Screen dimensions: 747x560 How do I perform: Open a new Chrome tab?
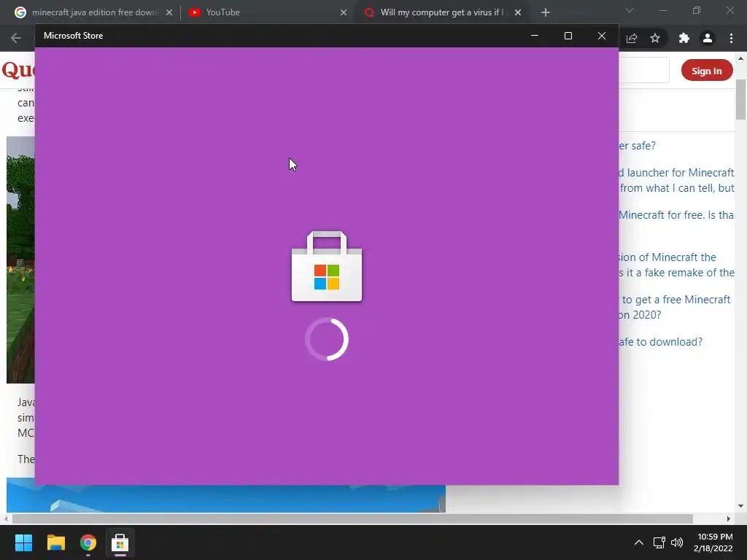(x=546, y=12)
